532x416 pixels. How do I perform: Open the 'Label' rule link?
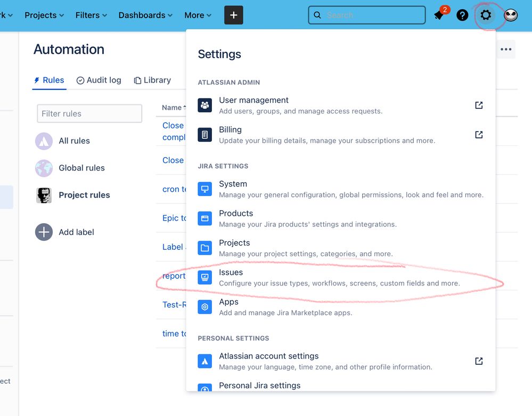click(174, 247)
